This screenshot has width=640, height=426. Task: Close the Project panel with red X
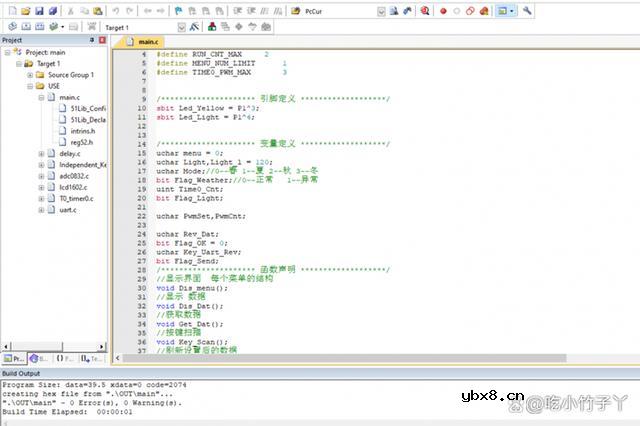[102, 40]
